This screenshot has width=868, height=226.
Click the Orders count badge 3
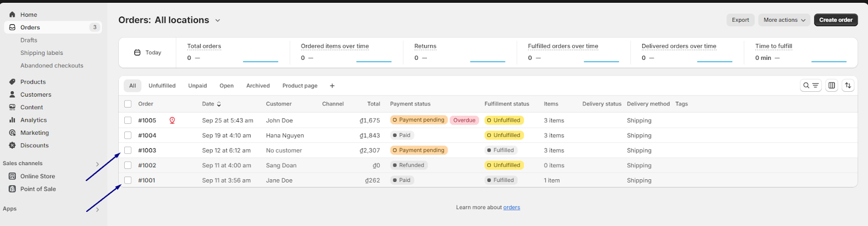(x=95, y=27)
